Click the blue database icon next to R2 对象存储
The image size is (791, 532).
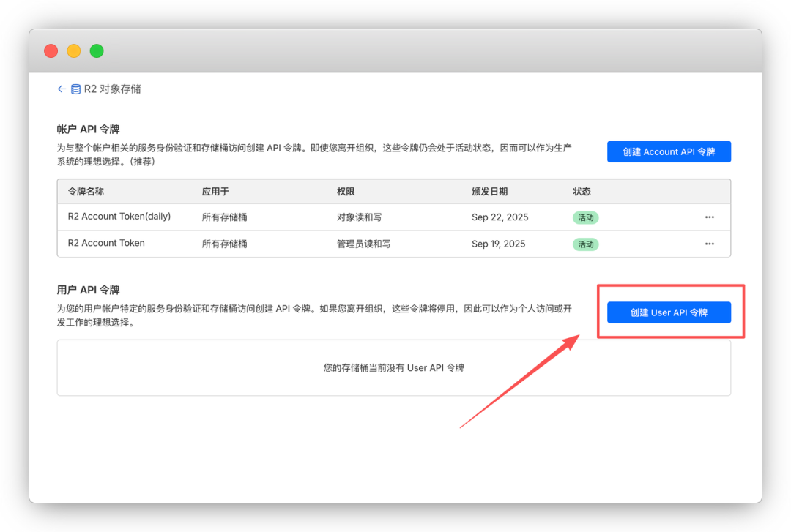[x=76, y=89]
